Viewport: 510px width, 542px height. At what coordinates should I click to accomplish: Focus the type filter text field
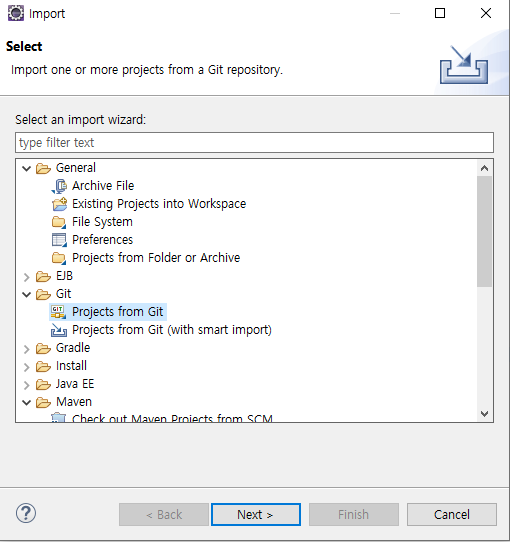[x=254, y=142]
